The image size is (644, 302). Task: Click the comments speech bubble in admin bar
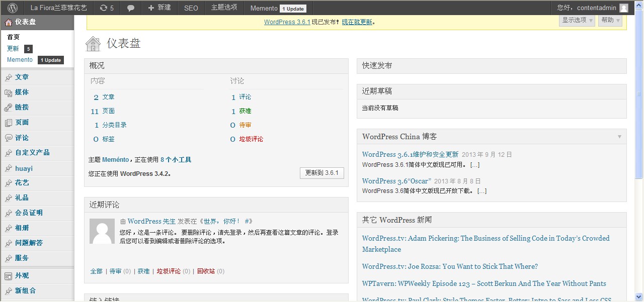point(131,8)
